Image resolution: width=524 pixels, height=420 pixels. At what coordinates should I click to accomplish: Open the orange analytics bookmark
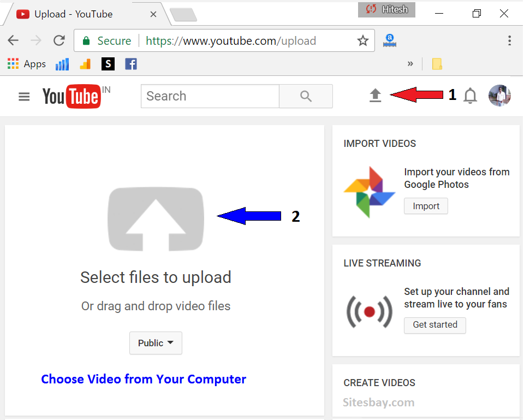85,64
